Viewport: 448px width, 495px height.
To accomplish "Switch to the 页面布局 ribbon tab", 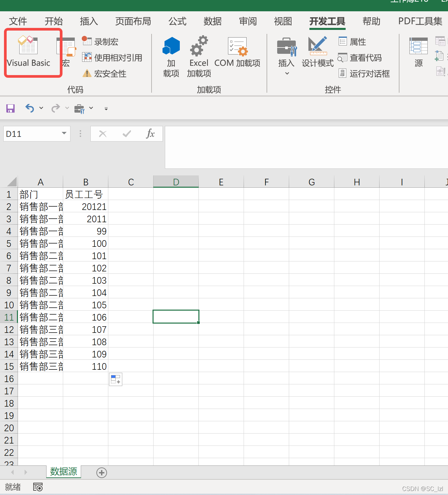I will pos(133,21).
